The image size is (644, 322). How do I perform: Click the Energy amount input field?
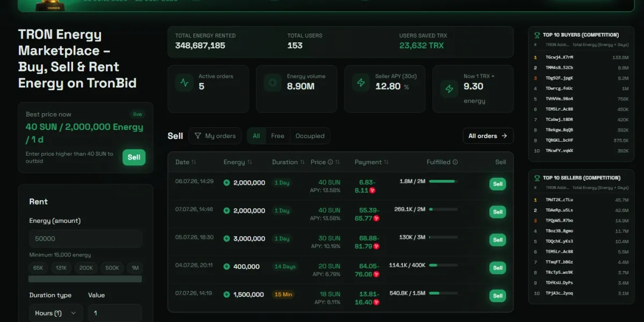point(85,238)
